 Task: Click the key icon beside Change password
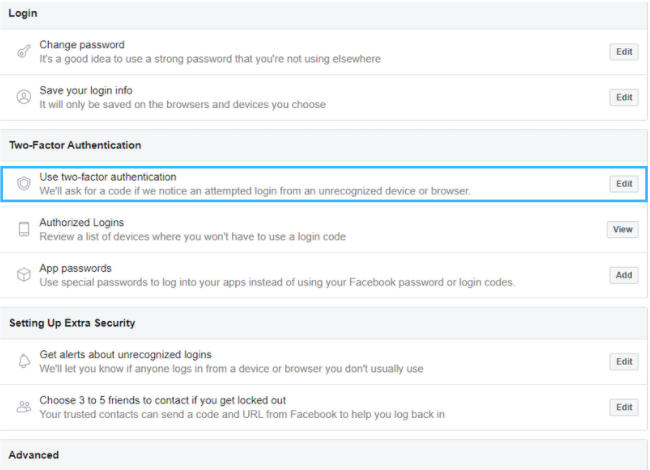tap(24, 51)
